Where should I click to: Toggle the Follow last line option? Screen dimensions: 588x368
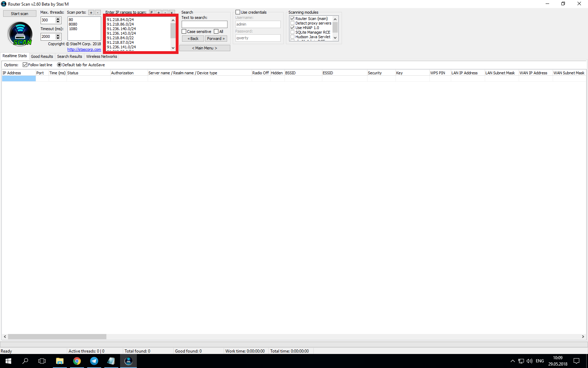(x=25, y=65)
